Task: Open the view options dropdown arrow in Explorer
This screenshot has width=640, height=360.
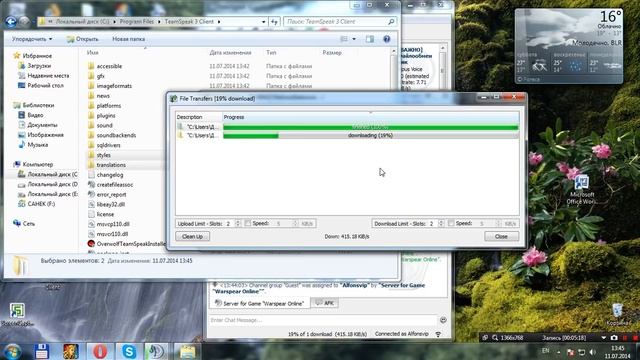Action: 354,39
